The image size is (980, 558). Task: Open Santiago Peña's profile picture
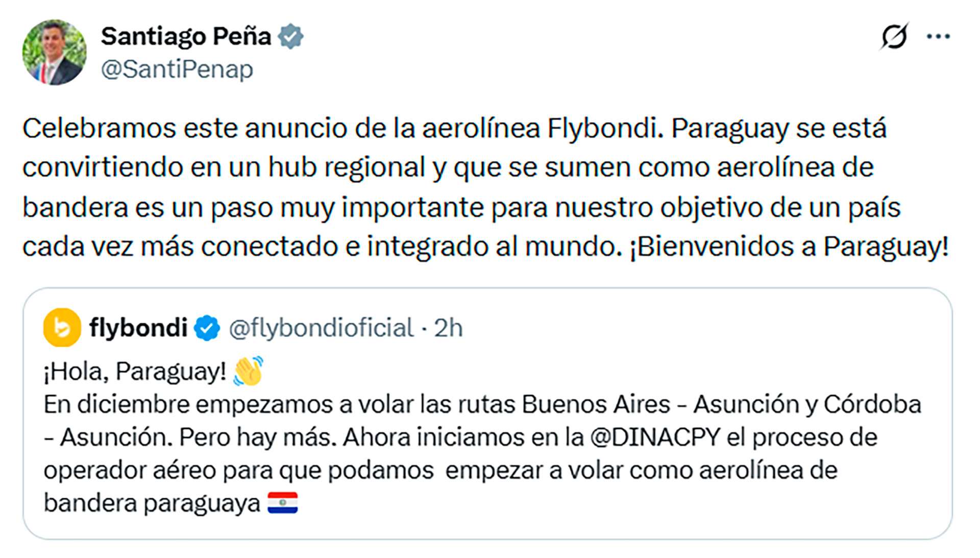point(54,52)
